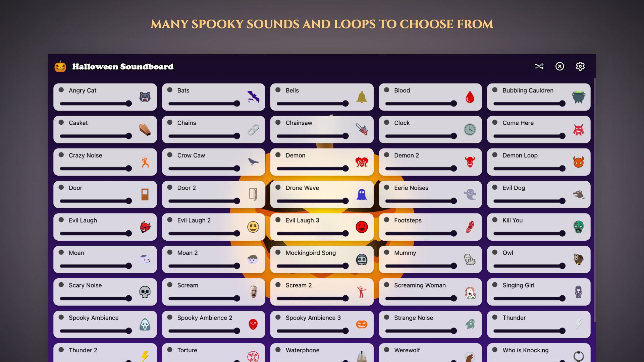Click the Bubbling Cauldren pot icon
The height and width of the screenshot is (362, 644).
click(x=578, y=97)
